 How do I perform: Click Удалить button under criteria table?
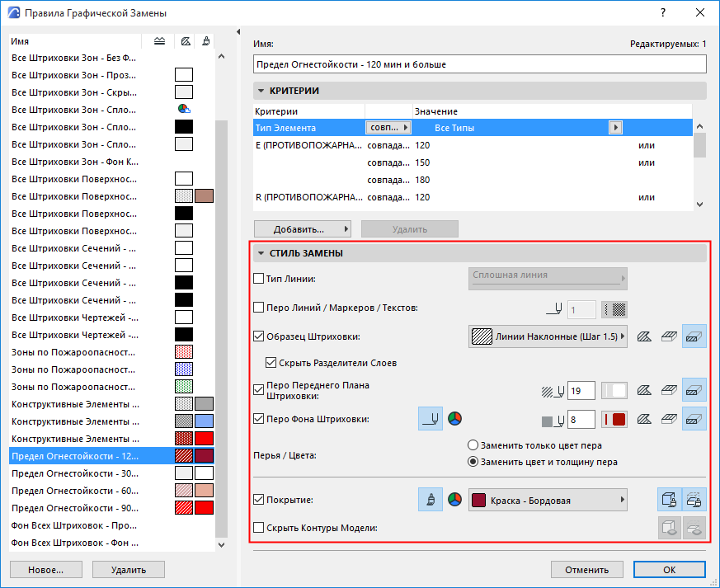point(410,229)
